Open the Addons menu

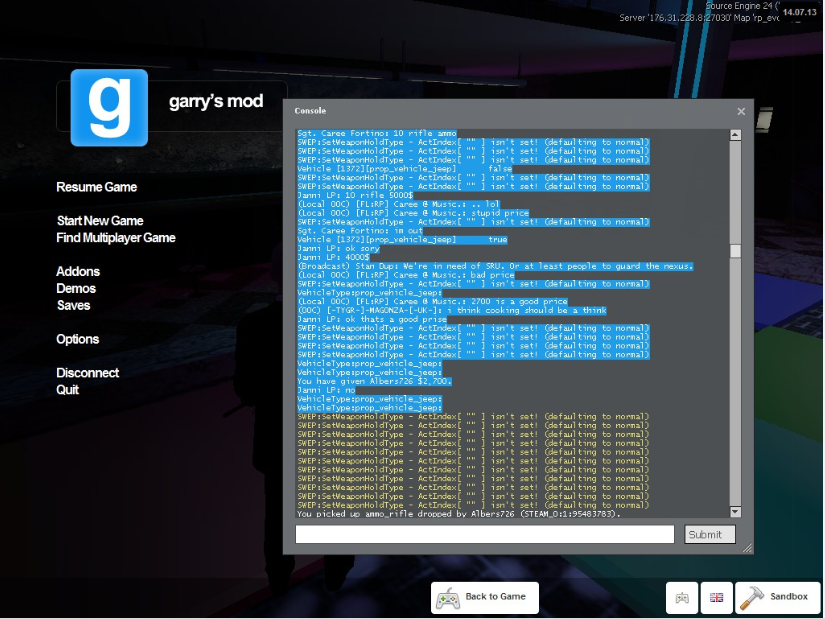click(78, 272)
